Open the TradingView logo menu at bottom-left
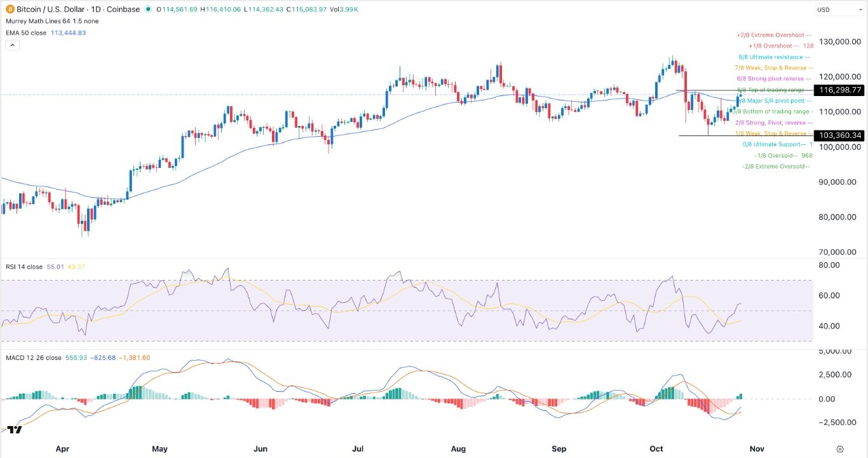This screenshot has width=868, height=458. 13,429
